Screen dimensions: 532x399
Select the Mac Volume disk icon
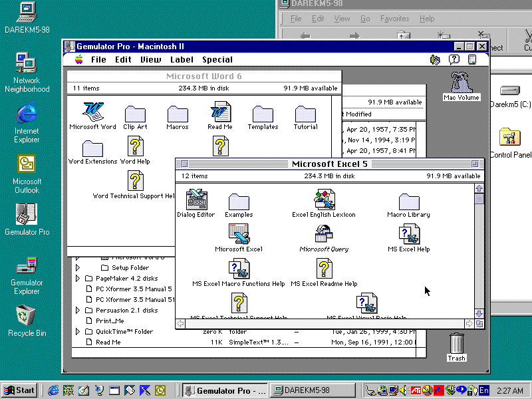[462, 82]
